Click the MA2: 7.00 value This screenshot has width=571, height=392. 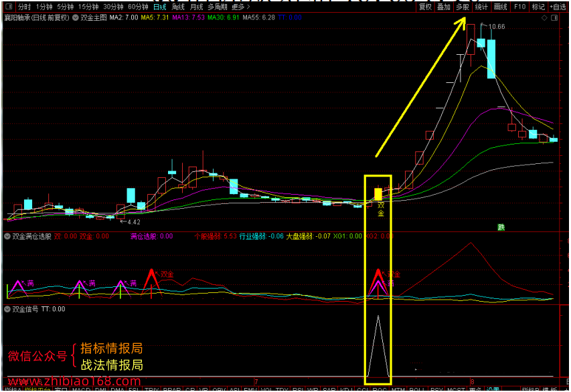[x=124, y=17]
